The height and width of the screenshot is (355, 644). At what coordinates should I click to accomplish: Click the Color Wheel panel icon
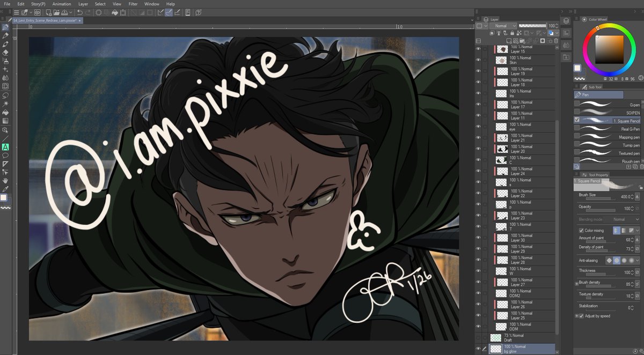(x=584, y=19)
